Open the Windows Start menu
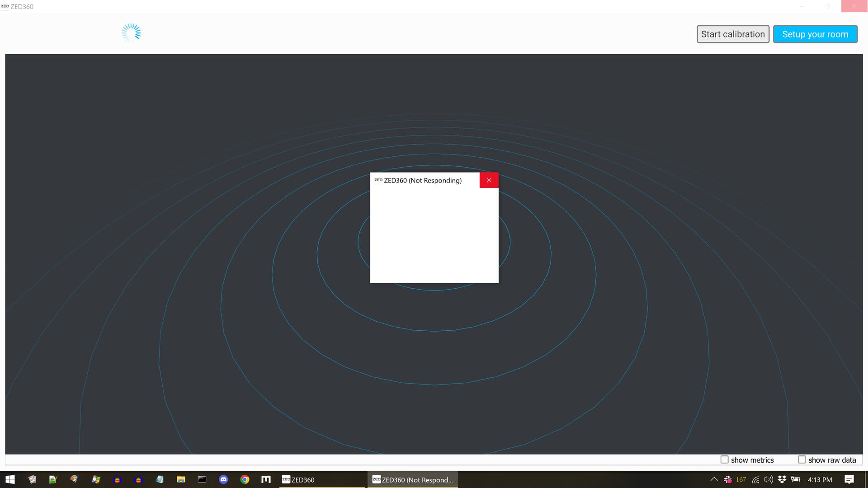 pyautogui.click(x=10, y=479)
